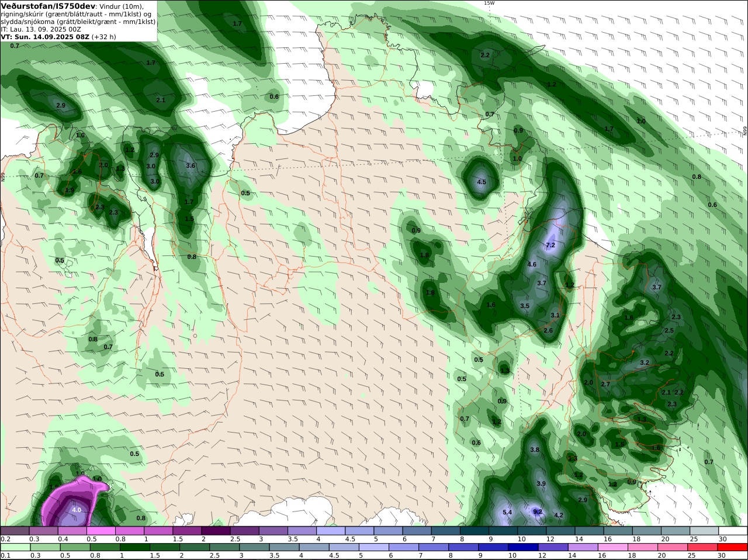Click white snow legend swatch above 30
748x560 pixels.
tap(732, 531)
